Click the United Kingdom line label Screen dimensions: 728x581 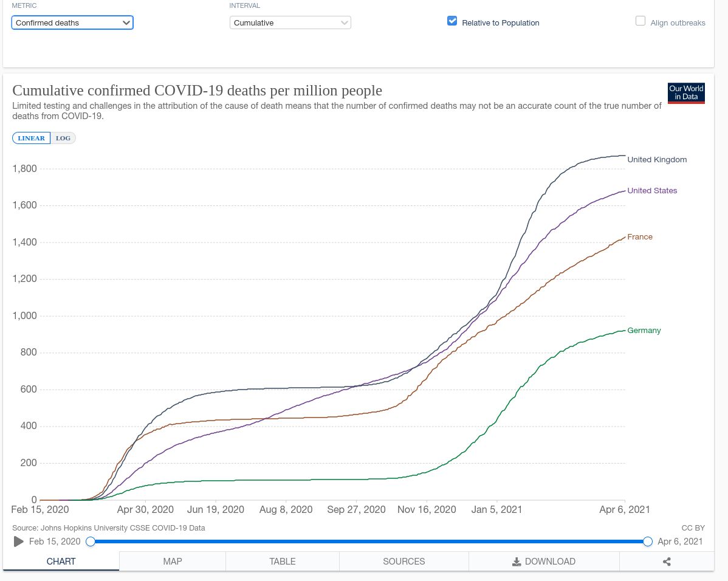(657, 160)
